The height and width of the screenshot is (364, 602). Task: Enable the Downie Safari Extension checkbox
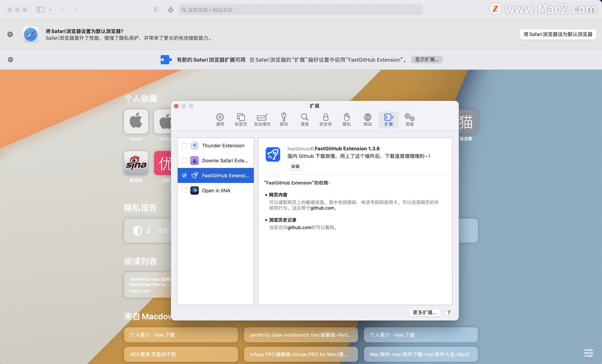coord(184,161)
